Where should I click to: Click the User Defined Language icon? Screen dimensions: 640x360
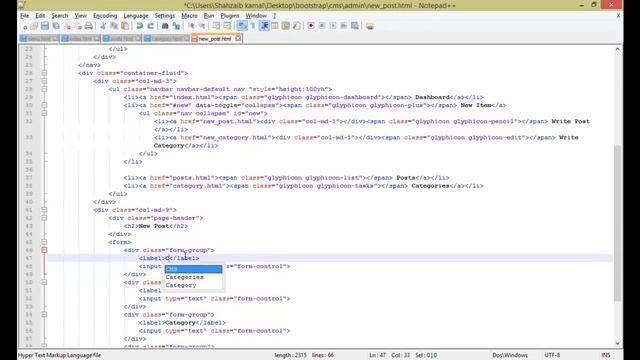[275, 26]
